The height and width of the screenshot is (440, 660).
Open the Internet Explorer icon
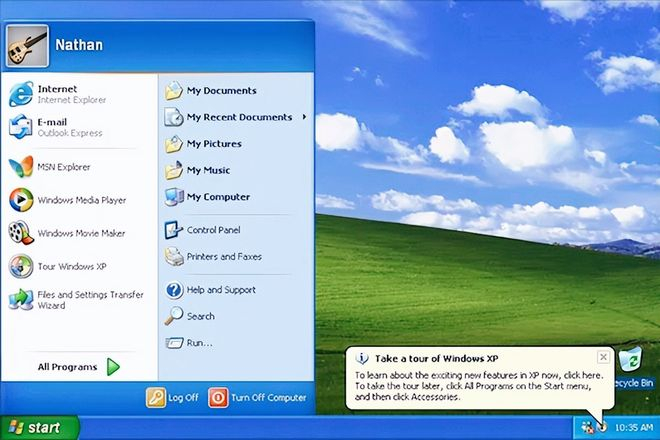click(21, 94)
